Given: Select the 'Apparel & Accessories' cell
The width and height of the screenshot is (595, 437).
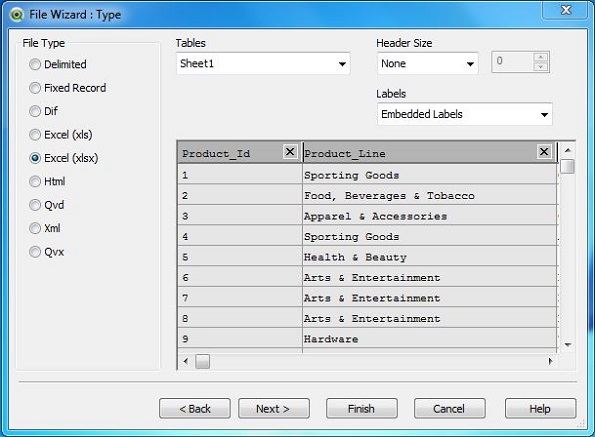Looking at the screenshot, I should pos(430,216).
